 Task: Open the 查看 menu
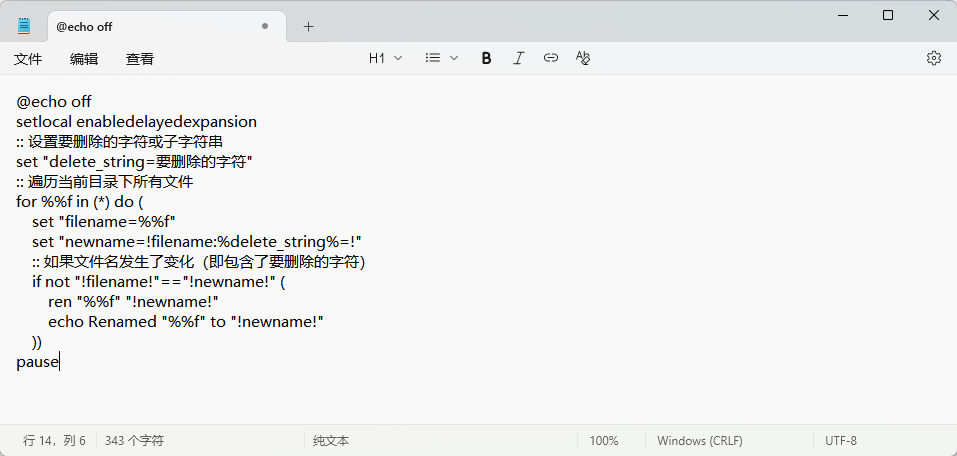[140, 59]
